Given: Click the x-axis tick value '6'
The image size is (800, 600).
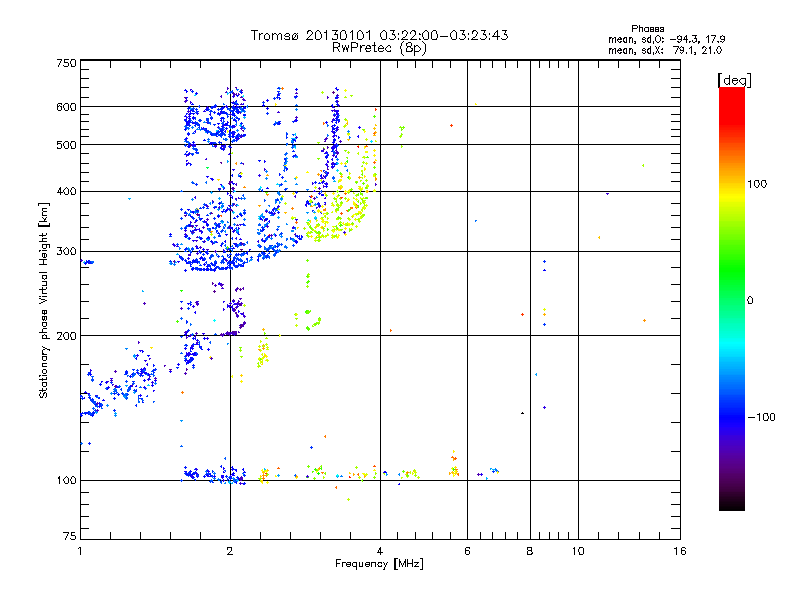Looking at the screenshot, I should tap(467, 551).
